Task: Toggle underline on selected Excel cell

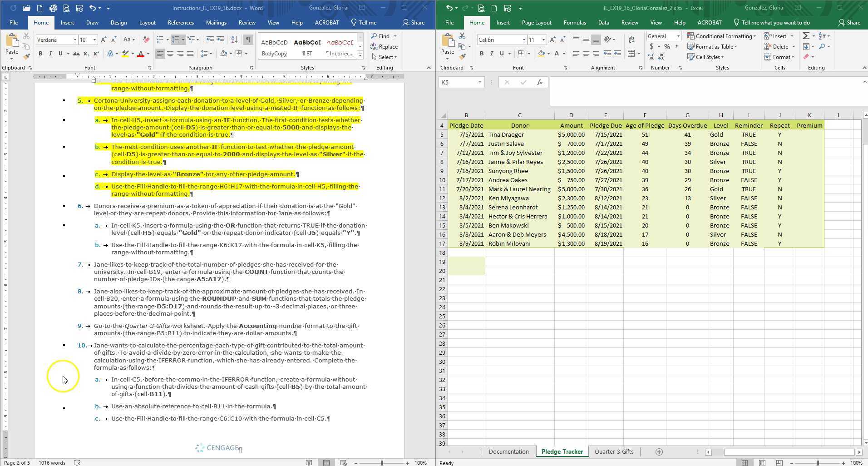Action: [501, 54]
